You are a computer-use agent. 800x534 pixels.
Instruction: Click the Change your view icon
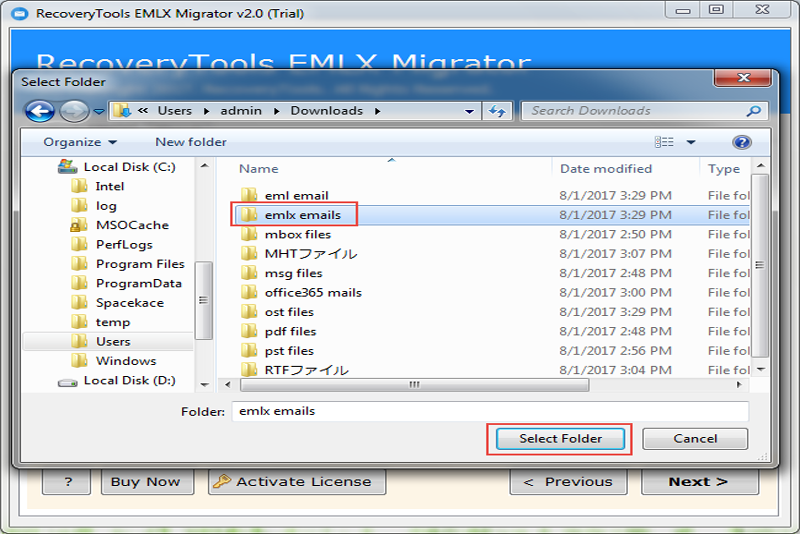click(x=664, y=142)
